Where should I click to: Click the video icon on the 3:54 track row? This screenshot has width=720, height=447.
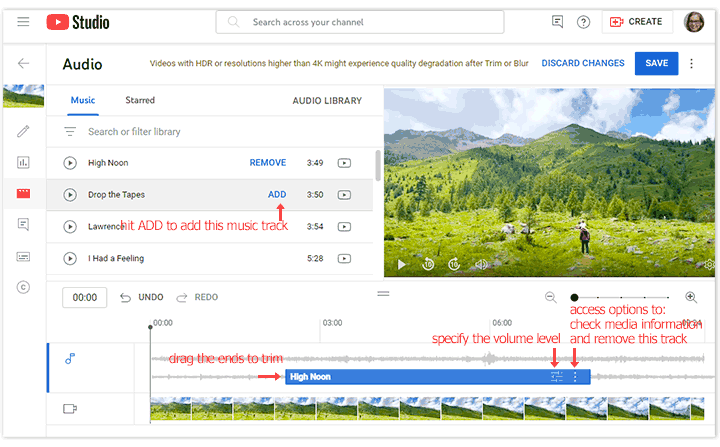[344, 226]
